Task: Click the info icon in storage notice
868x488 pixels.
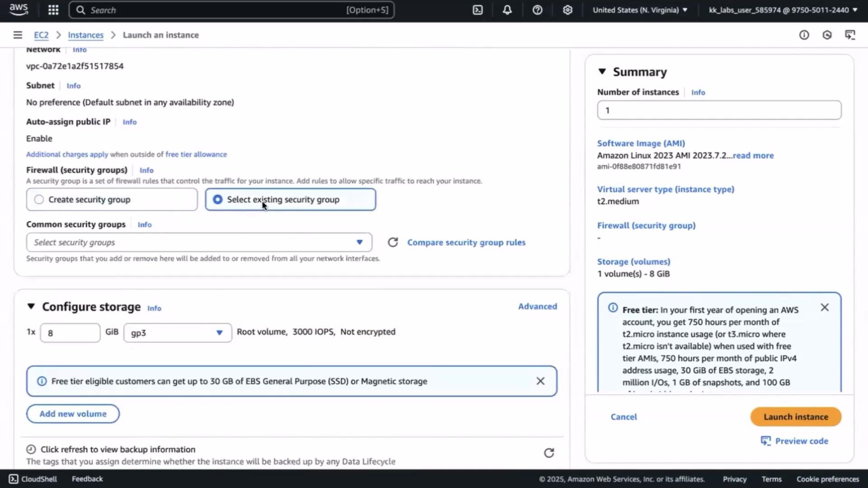Action: (x=42, y=381)
